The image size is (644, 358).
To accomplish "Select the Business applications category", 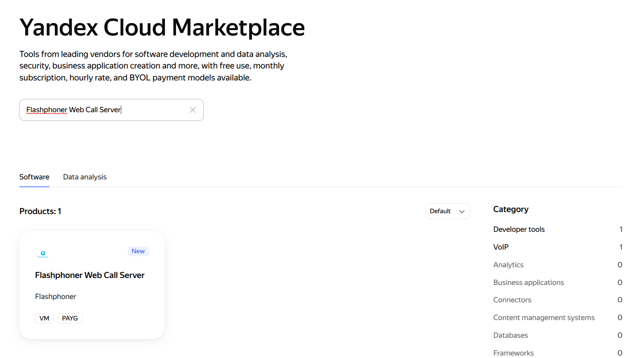I will [528, 283].
